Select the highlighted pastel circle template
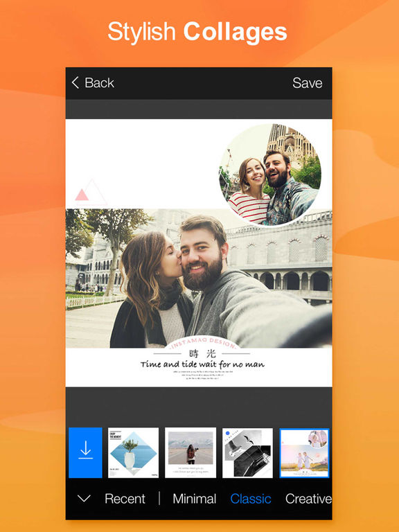This screenshot has height=532, width=399. click(304, 452)
